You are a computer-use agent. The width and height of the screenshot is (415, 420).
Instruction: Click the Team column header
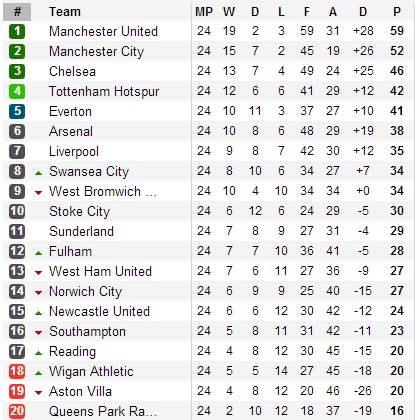pos(65,12)
